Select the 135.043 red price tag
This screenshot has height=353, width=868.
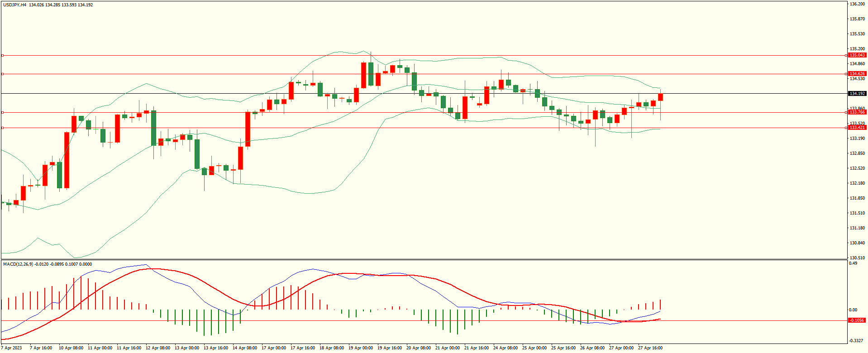coord(857,55)
